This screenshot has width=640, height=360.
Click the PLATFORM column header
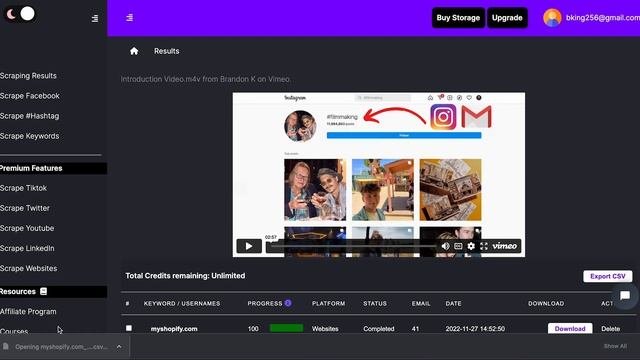pos(329,304)
